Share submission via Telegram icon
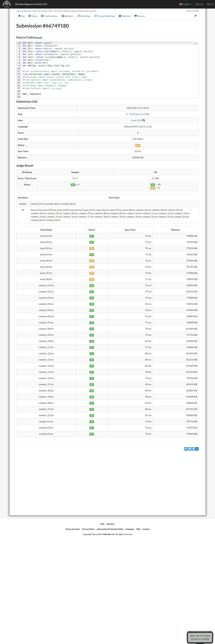 pos(193,449)
